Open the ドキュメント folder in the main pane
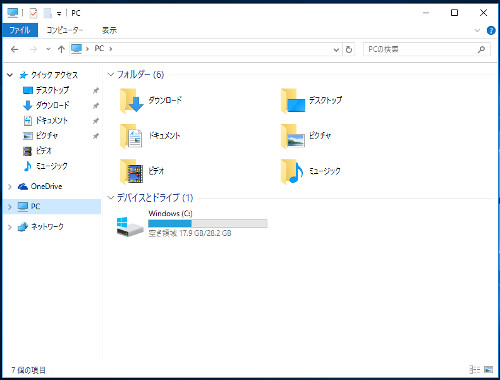 coord(150,136)
